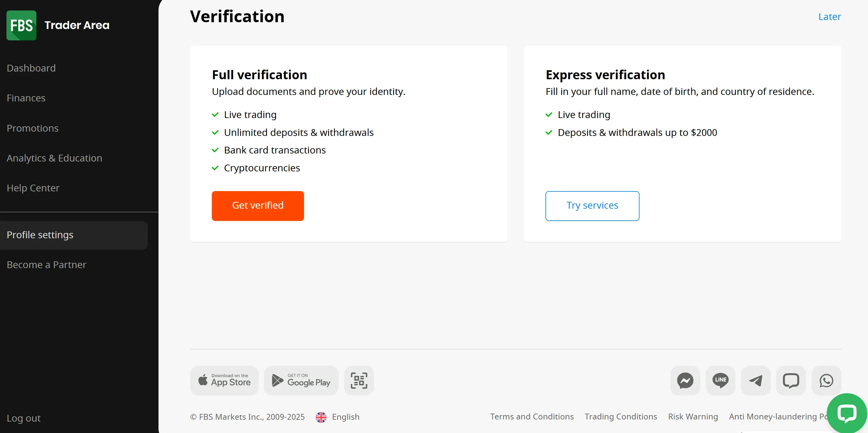Open Terms and Conditions link
This screenshot has height=433, width=868.
pos(531,416)
